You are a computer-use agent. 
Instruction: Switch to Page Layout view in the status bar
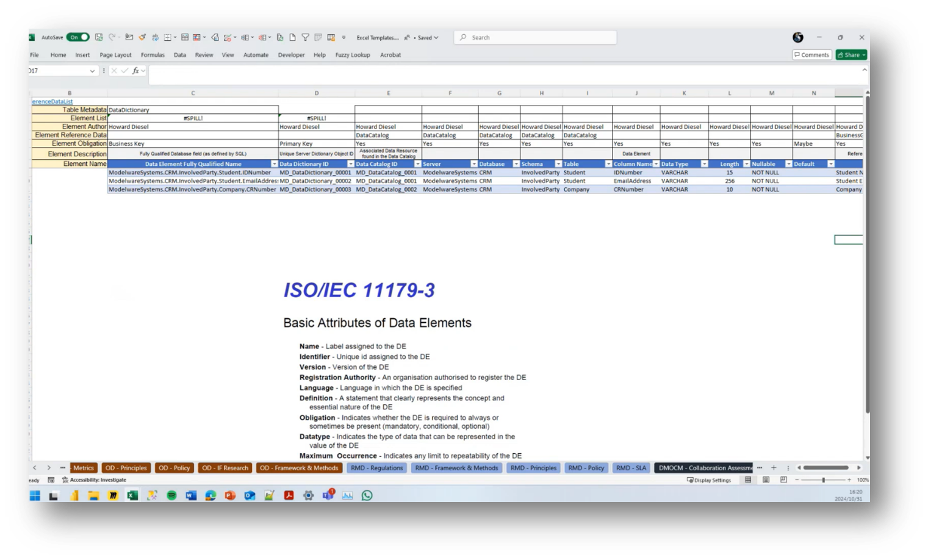[766, 480]
